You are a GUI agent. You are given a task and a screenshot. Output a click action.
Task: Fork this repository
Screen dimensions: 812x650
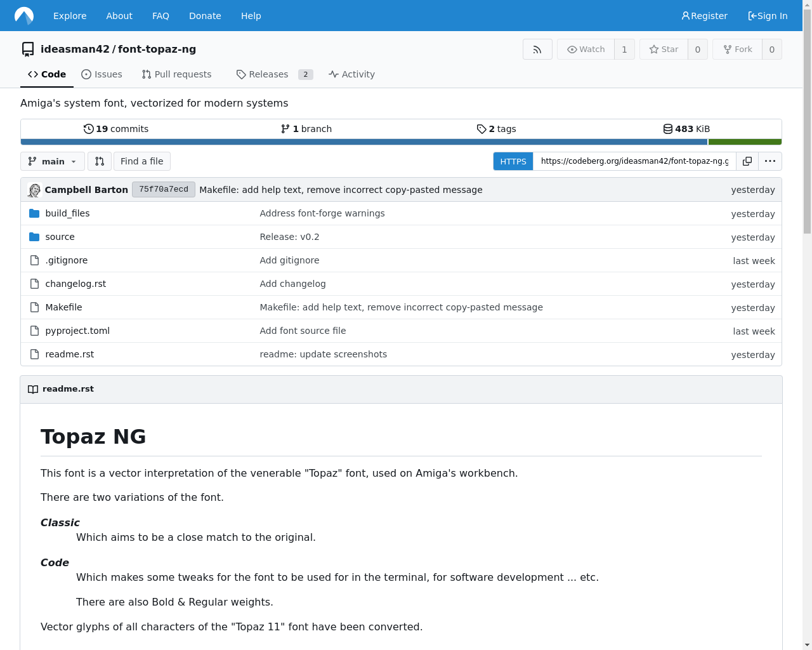click(737, 50)
